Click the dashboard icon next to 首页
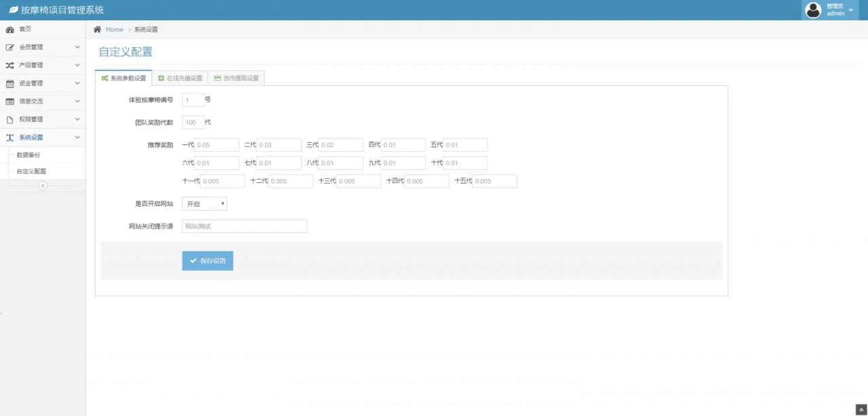The image size is (868, 416). 9,30
